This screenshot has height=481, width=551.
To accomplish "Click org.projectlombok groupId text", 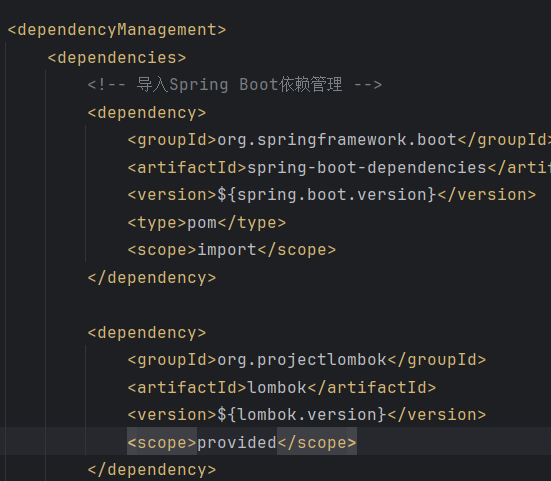I will coord(302,360).
